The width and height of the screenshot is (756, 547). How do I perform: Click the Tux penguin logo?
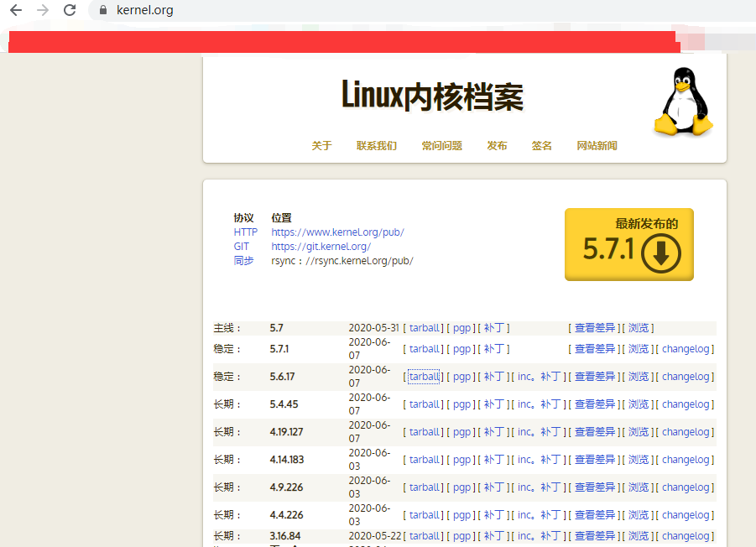coord(683,102)
